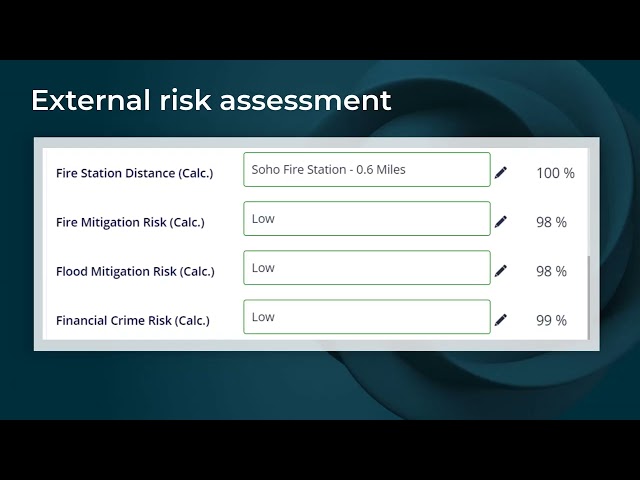Click pencil edit icon for Financial Crime Risk
Image resolution: width=640 pixels, height=480 pixels.
(500, 320)
